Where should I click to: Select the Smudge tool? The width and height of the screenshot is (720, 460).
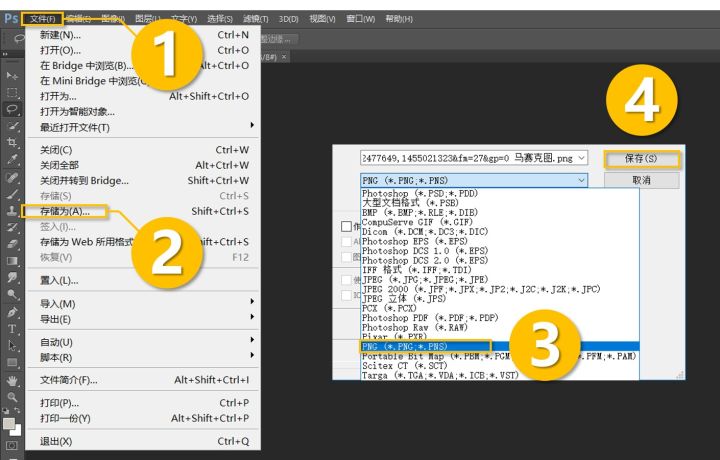(12, 277)
